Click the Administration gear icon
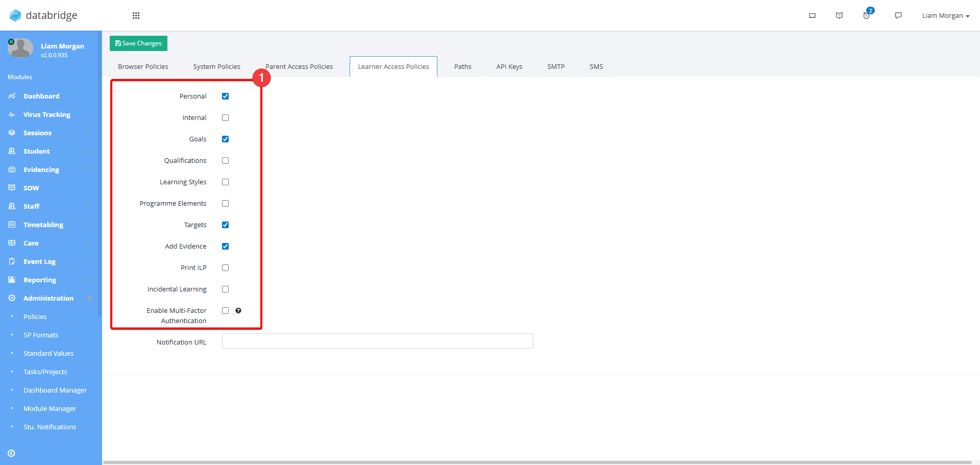This screenshot has height=465, width=980. 12,298
